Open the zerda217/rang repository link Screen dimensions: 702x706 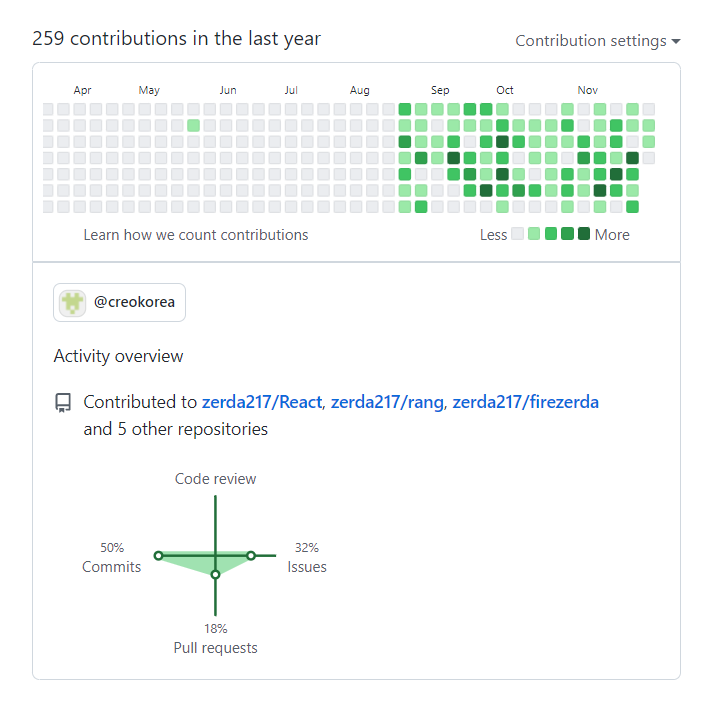[x=387, y=402]
